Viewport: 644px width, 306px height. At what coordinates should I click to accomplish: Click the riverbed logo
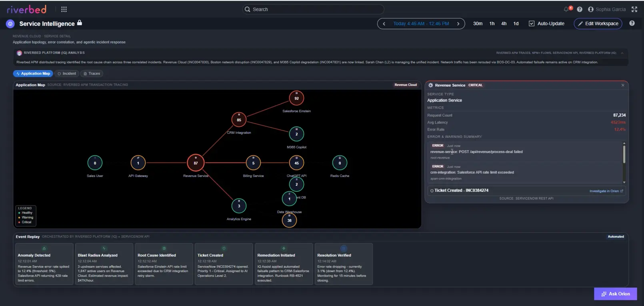(x=26, y=9)
